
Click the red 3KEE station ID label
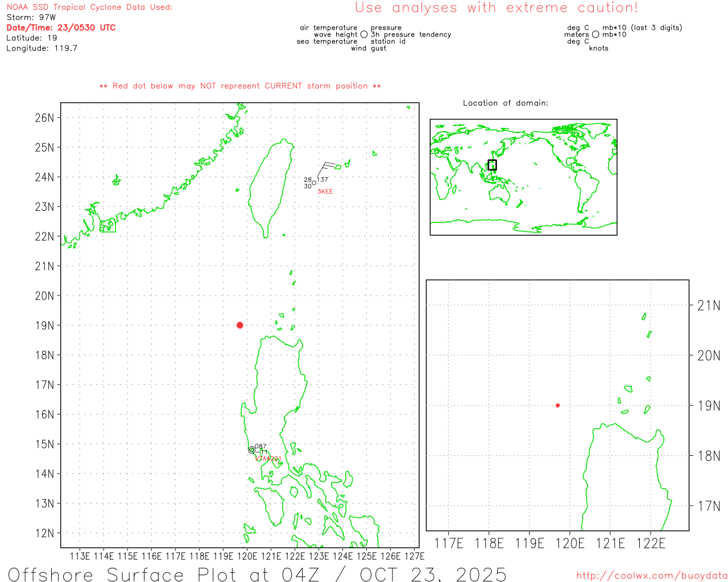click(x=325, y=192)
